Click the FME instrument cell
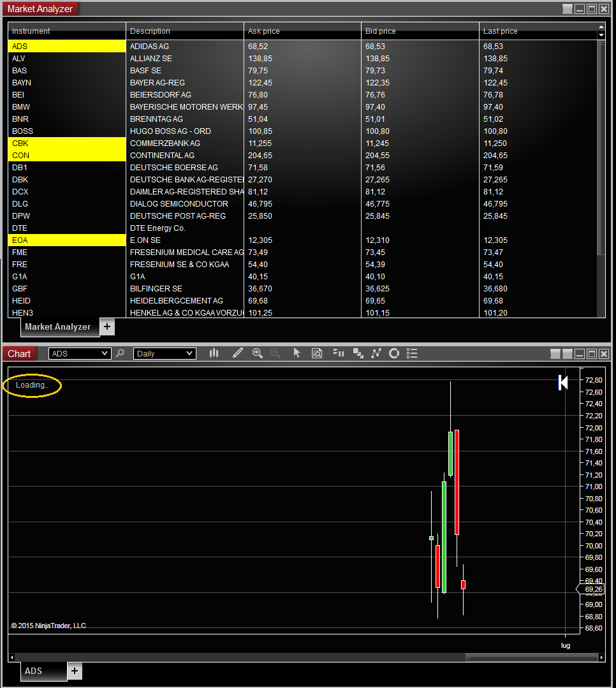This screenshot has height=688, width=616. pyautogui.click(x=67, y=253)
